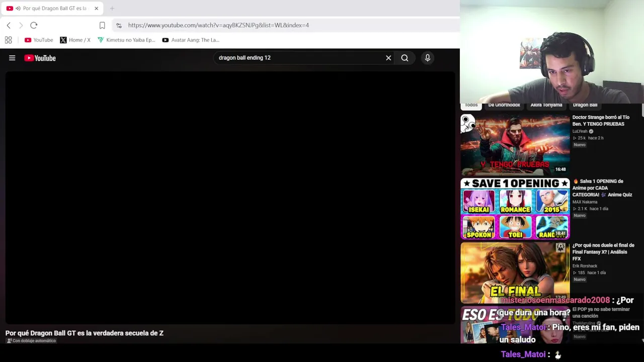Open 'Salva 1 OPENING de Anime' video title

coord(603,188)
